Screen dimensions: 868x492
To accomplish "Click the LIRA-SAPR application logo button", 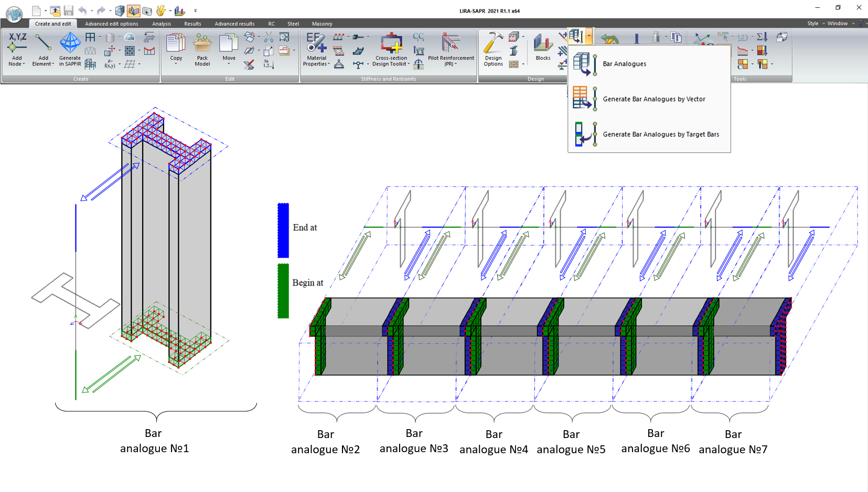I will click(x=14, y=14).
